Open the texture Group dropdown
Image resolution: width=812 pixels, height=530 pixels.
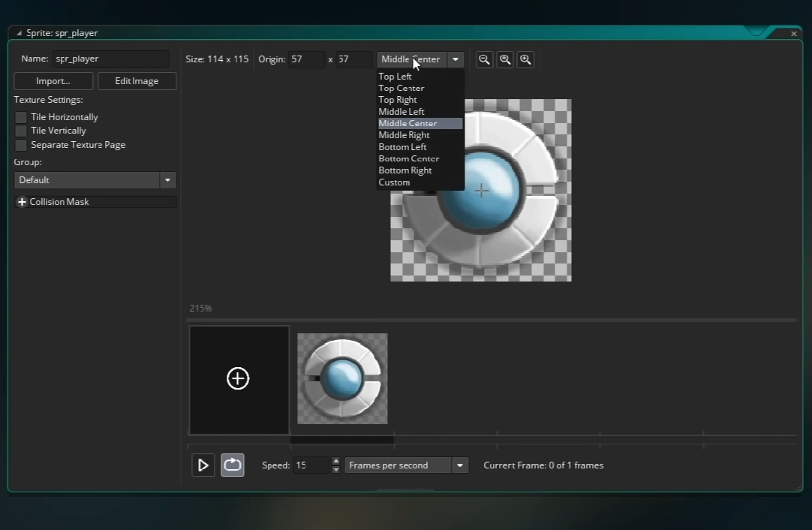pyautogui.click(x=167, y=180)
